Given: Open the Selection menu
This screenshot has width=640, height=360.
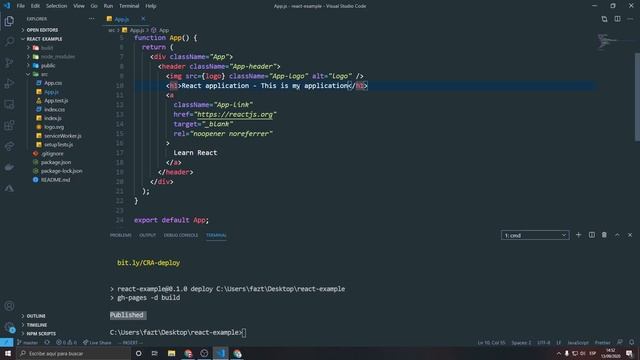Looking at the screenshot, I should [56, 6].
